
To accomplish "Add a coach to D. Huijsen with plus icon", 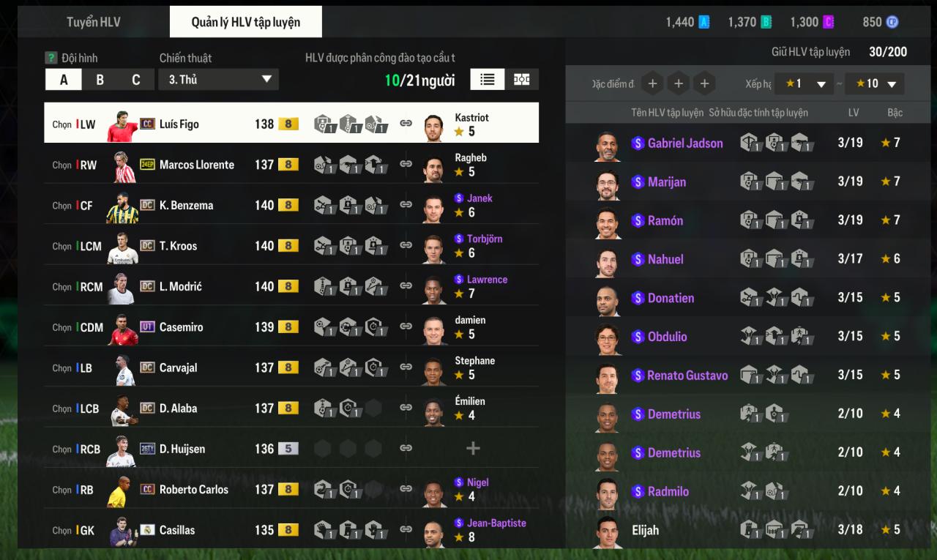I will coord(473,448).
